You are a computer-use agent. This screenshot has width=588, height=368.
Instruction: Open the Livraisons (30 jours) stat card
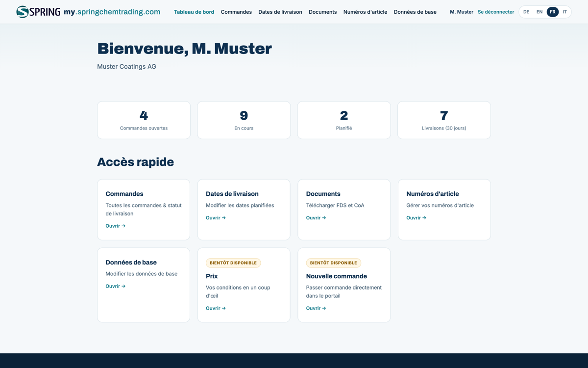(444, 120)
